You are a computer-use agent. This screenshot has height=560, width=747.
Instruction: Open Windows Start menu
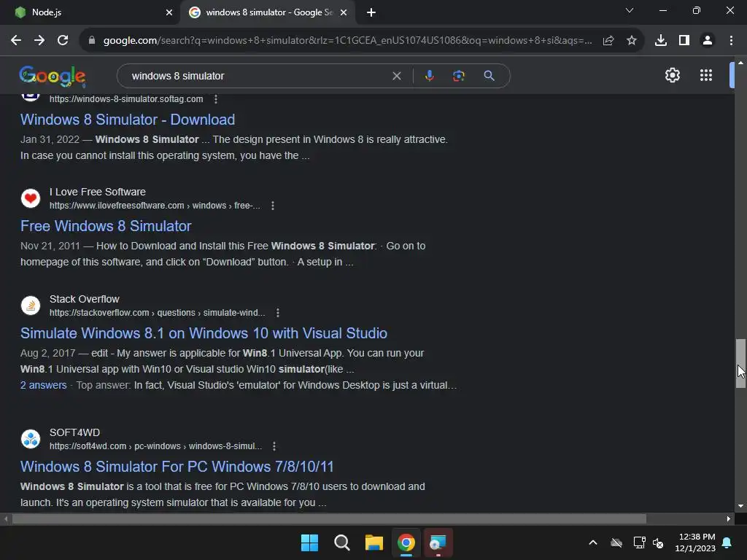[x=309, y=542]
